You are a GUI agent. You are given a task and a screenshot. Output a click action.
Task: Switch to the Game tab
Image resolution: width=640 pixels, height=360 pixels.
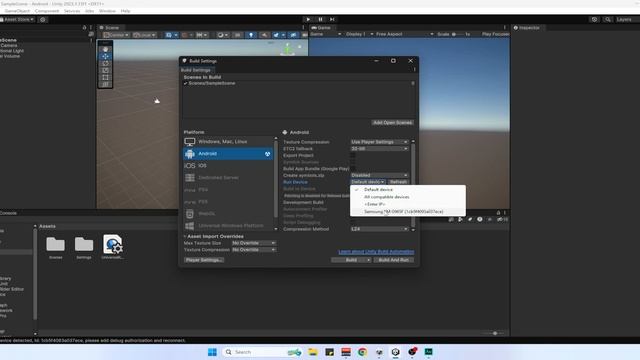click(x=321, y=28)
